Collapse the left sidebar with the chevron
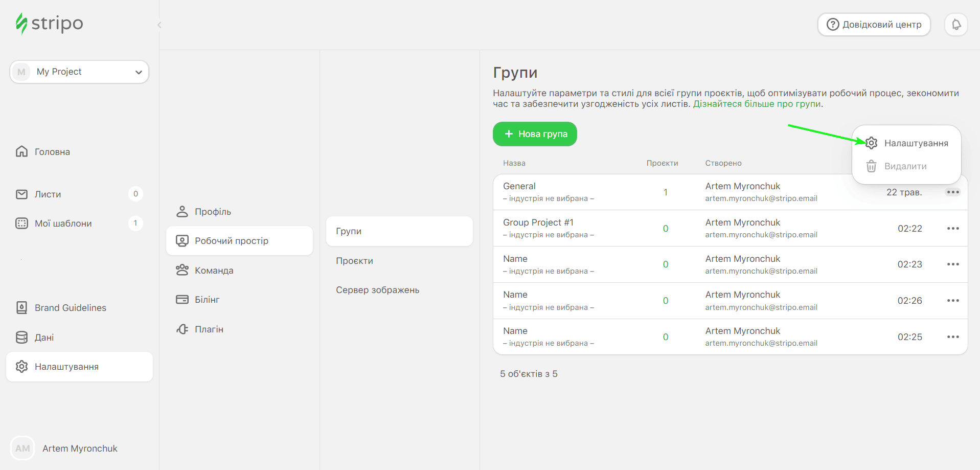The image size is (980, 470). pos(159,25)
